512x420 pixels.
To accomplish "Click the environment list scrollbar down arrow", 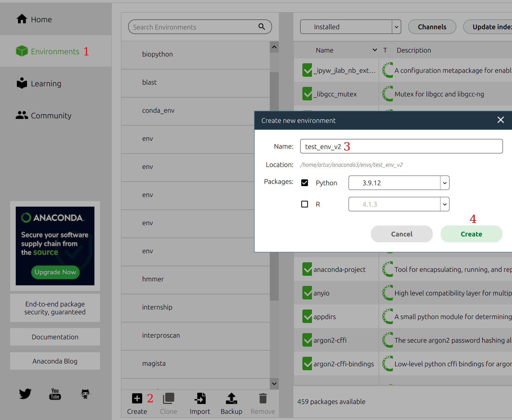I will [274, 384].
